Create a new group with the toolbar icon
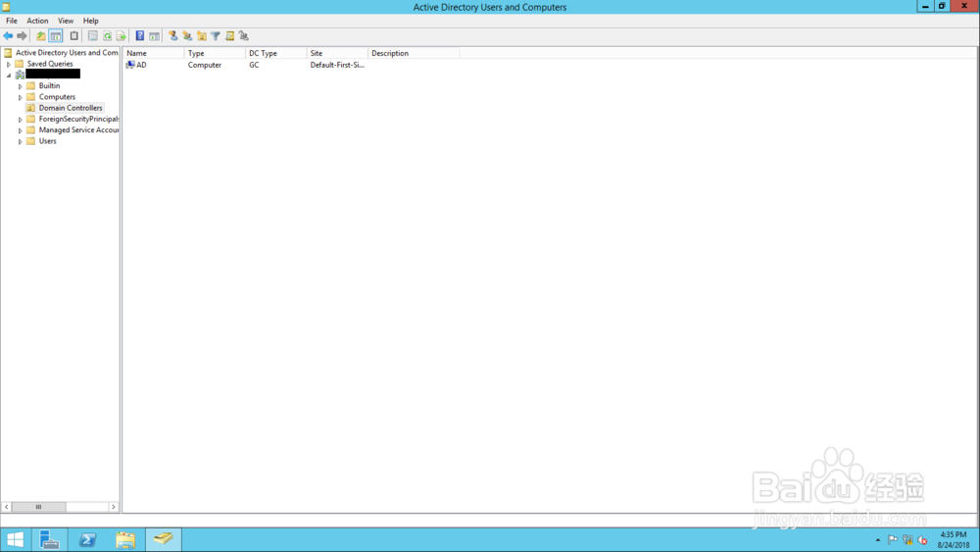This screenshot has width=980, height=552. coord(187,36)
